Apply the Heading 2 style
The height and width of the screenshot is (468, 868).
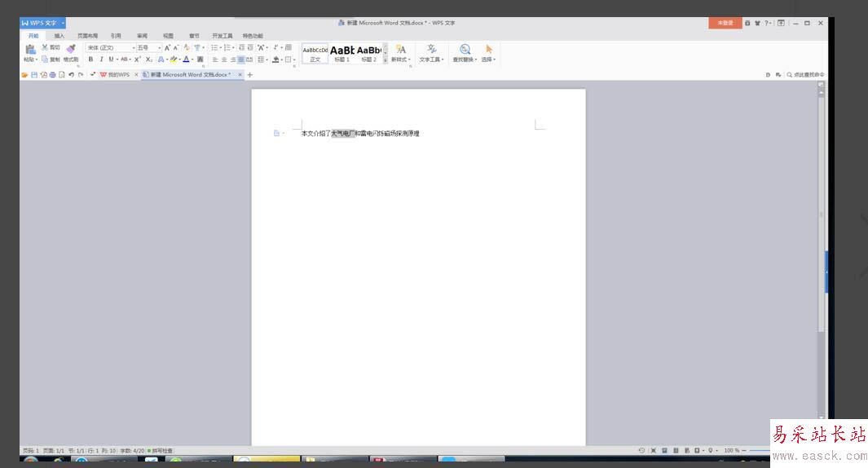pos(368,54)
